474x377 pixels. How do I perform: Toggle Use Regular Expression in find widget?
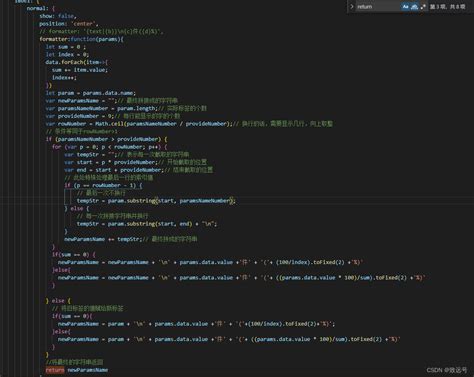click(x=423, y=6)
